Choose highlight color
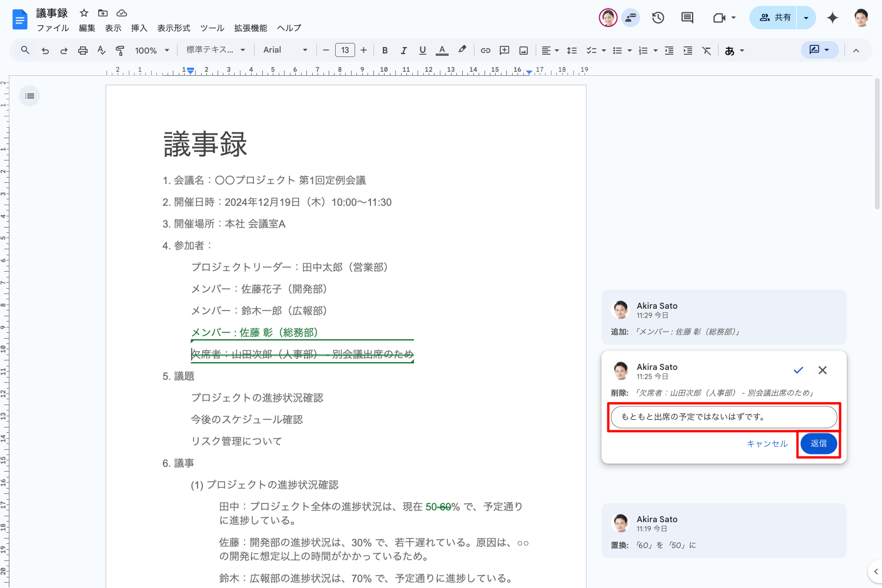The image size is (882, 588). pos(462,51)
